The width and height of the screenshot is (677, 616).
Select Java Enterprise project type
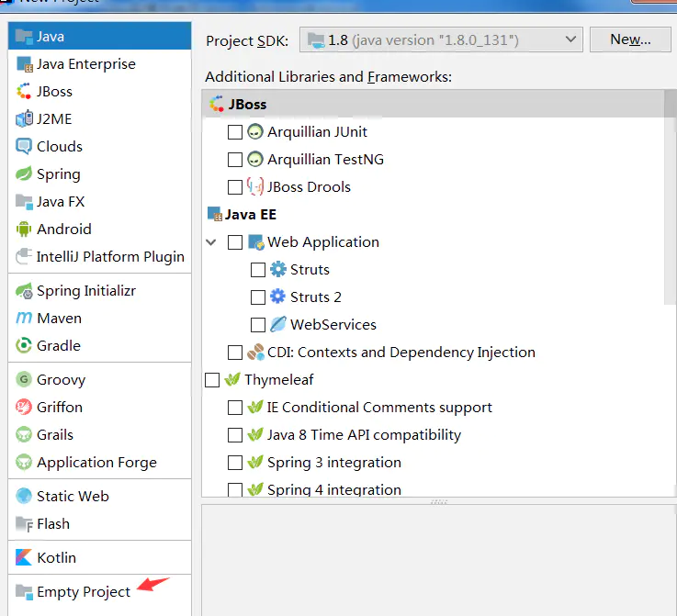[99, 64]
